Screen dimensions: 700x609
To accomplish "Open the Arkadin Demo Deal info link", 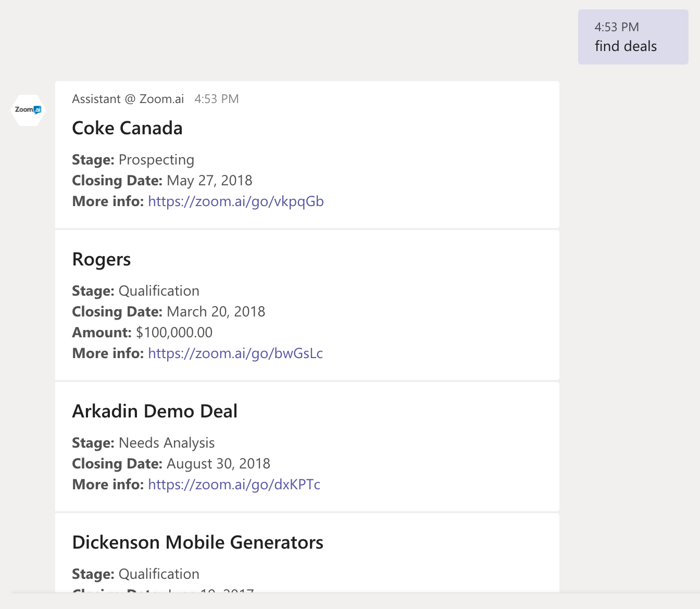I will pyautogui.click(x=234, y=485).
